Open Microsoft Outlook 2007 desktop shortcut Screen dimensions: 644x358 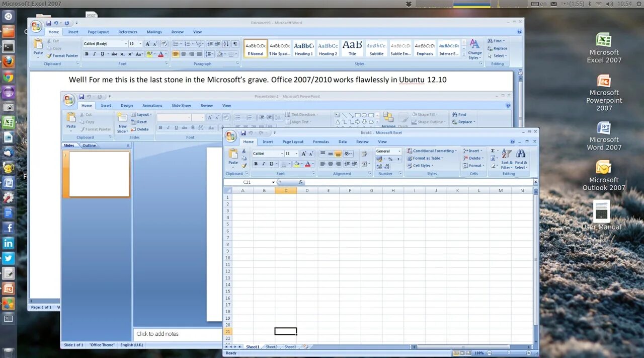click(604, 176)
